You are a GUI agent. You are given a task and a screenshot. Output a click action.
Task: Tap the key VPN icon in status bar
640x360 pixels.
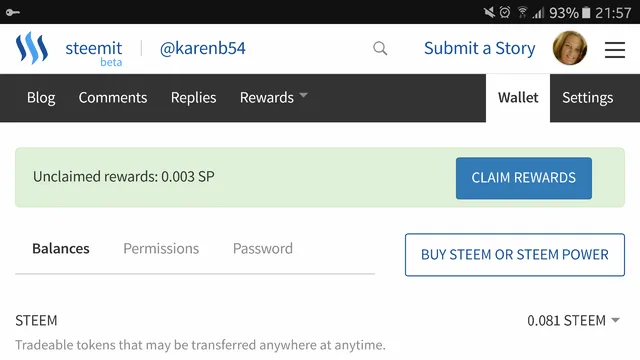click(13, 12)
